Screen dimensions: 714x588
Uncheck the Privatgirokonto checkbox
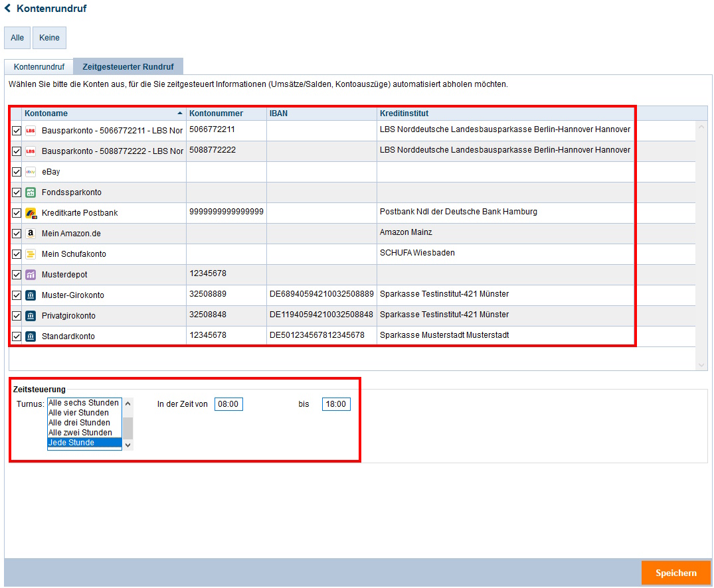[17, 316]
